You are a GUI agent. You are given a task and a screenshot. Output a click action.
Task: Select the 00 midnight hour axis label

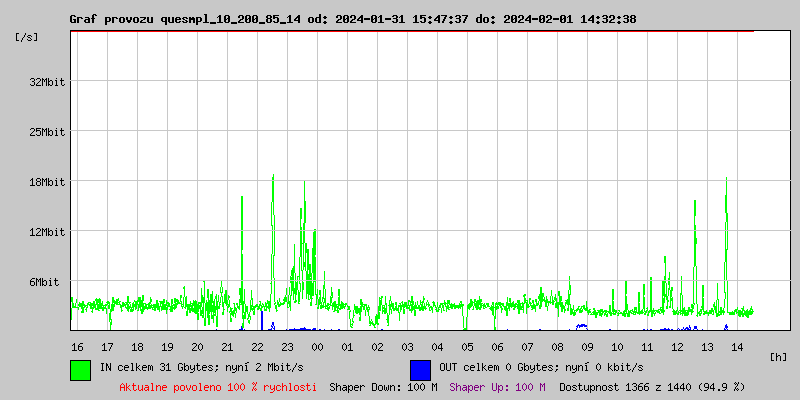[x=317, y=346]
